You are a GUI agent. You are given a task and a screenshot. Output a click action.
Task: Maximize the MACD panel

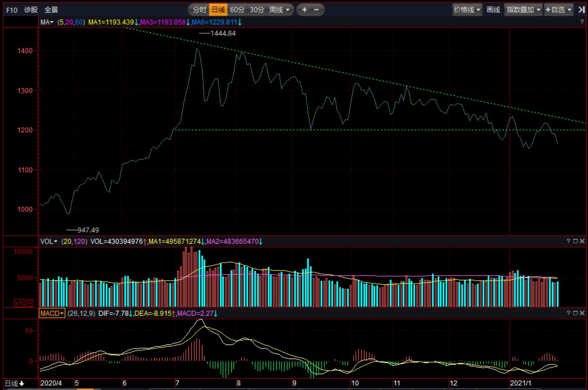575,313
